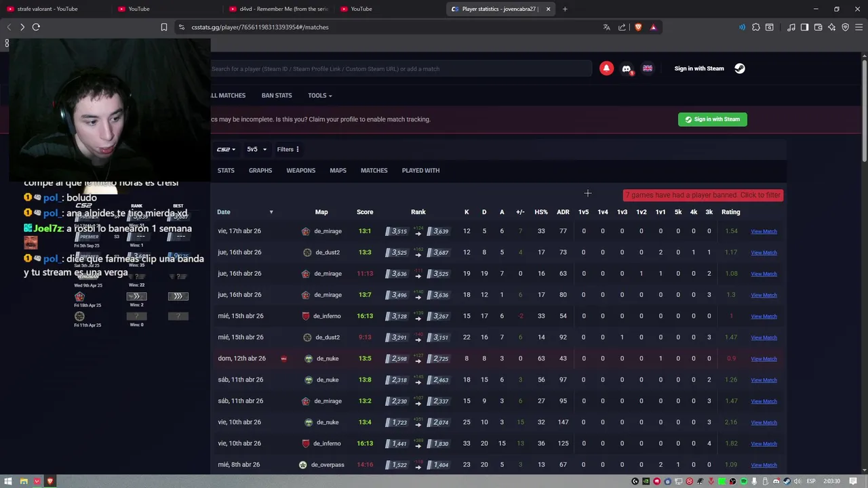
Task: Open Brave Shields lion icon
Action: [x=638, y=27]
